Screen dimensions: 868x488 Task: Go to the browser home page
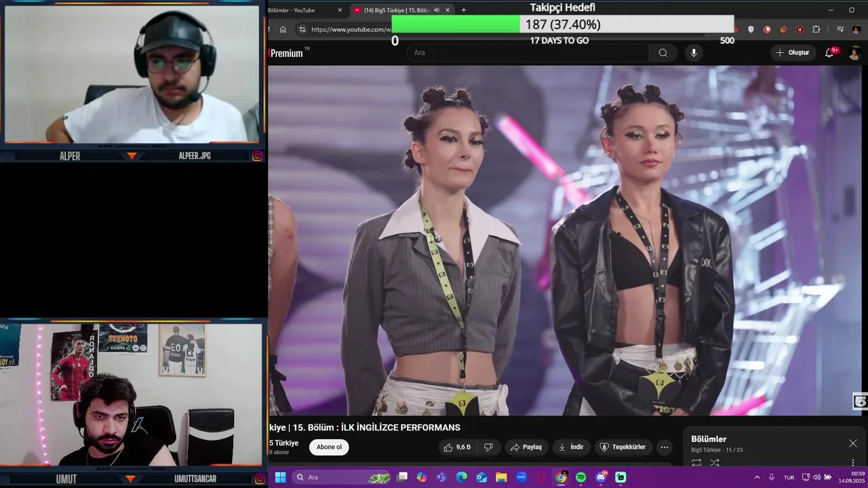point(283,29)
